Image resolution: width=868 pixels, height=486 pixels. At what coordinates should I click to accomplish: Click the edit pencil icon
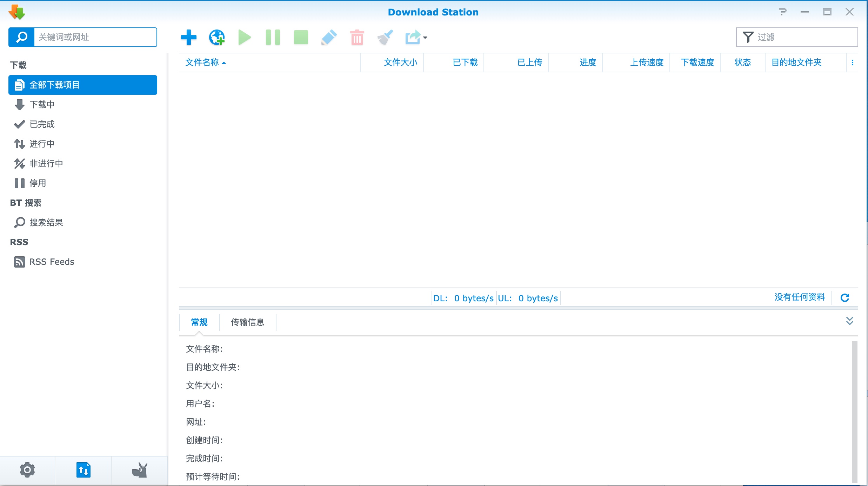[x=329, y=37]
